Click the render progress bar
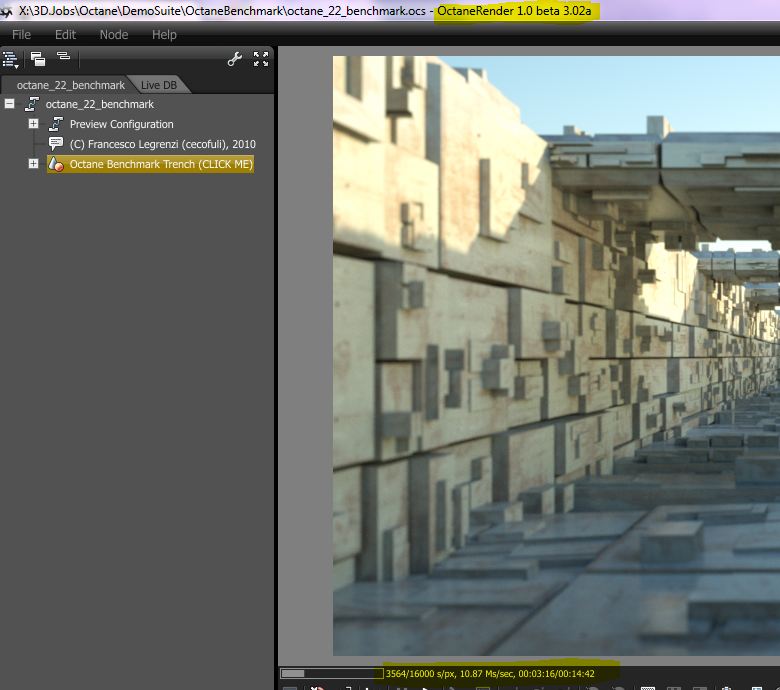Viewport: 780px width, 690px height. [x=331, y=673]
